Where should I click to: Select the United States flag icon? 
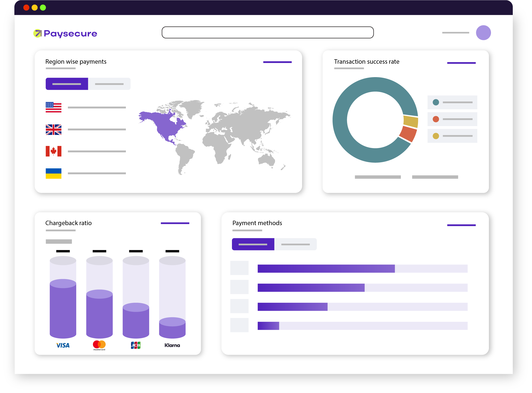pyautogui.click(x=53, y=108)
